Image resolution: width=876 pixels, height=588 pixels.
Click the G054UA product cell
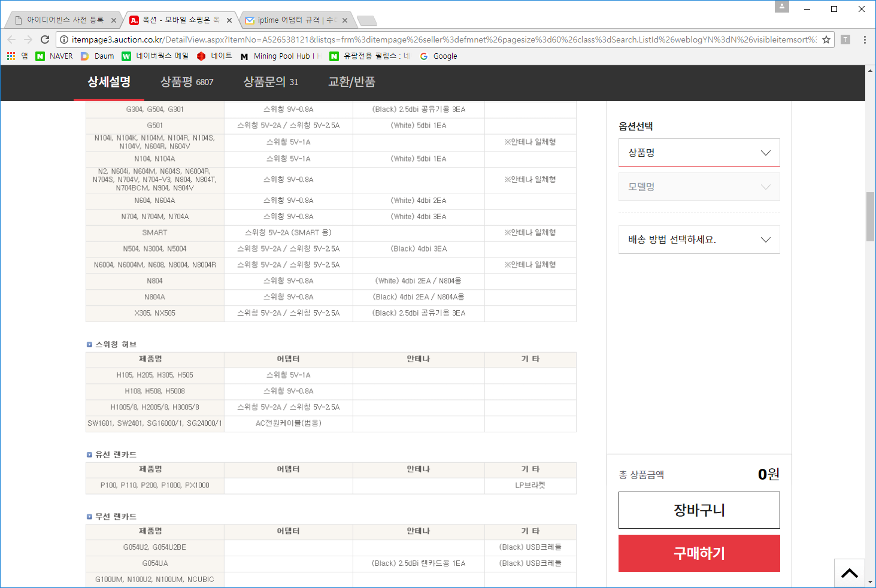155,563
